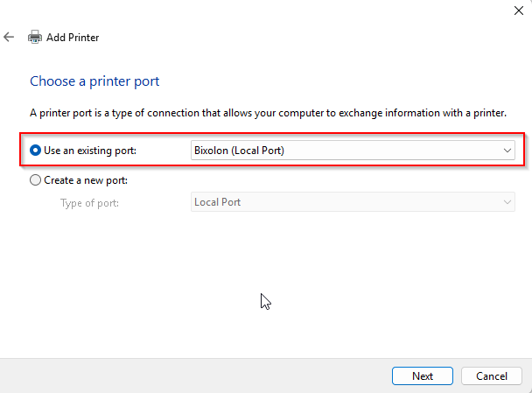The image size is (532, 393).
Task: Abort setup with the Cancel button
Action: pyautogui.click(x=492, y=376)
